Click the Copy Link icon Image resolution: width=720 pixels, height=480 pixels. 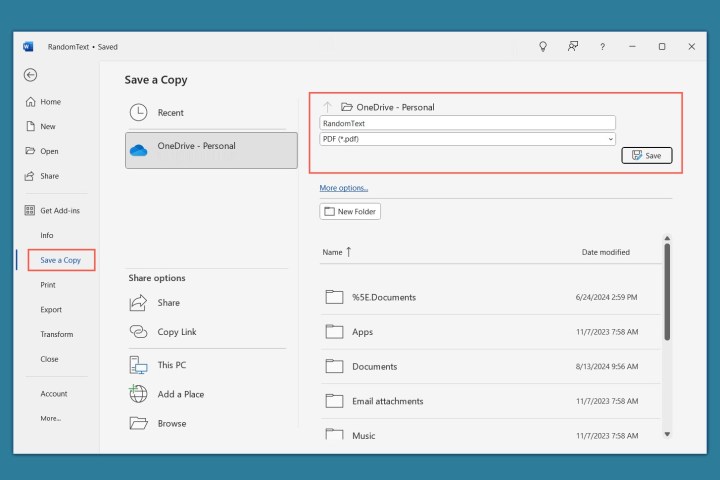coord(139,332)
